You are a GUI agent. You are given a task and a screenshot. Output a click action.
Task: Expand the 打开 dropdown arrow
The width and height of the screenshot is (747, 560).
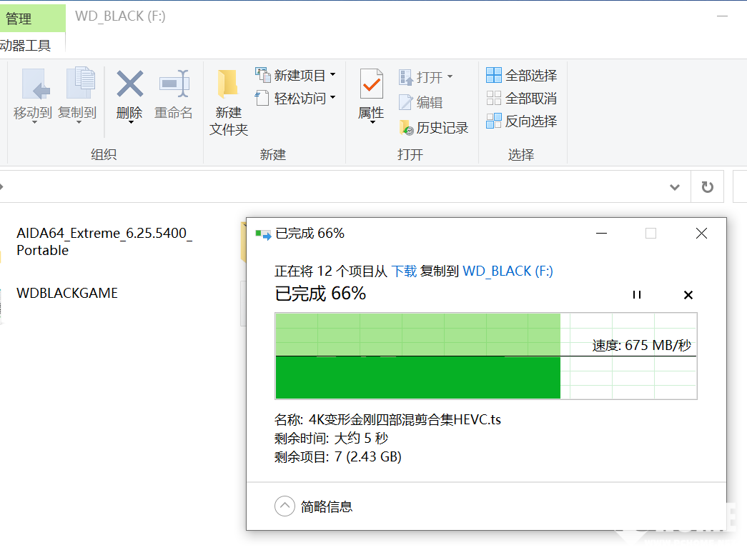(450, 76)
